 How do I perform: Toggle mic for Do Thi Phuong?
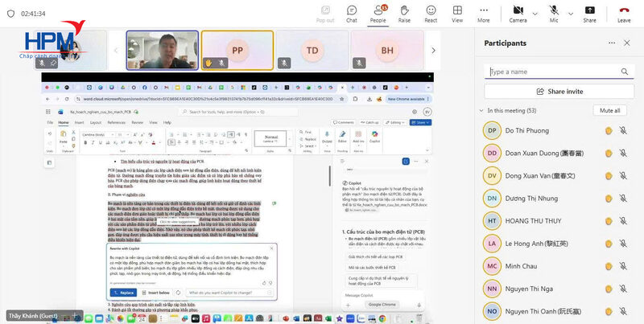point(622,130)
